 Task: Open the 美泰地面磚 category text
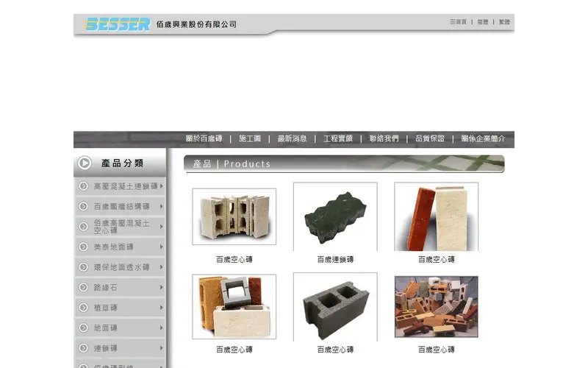coord(114,247)
